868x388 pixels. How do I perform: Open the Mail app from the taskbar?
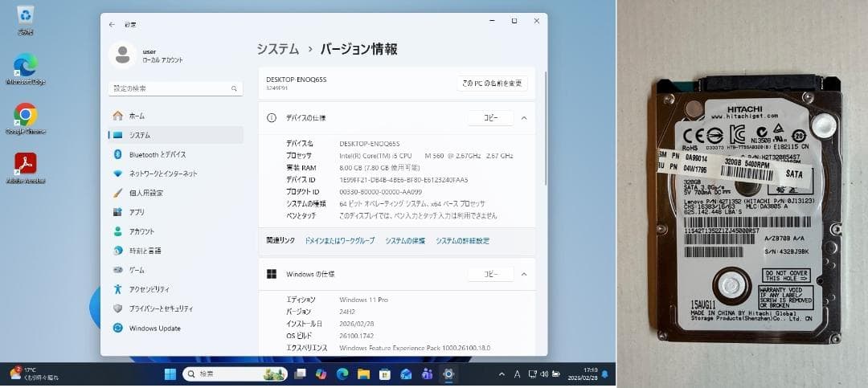[x=406, y=374]
